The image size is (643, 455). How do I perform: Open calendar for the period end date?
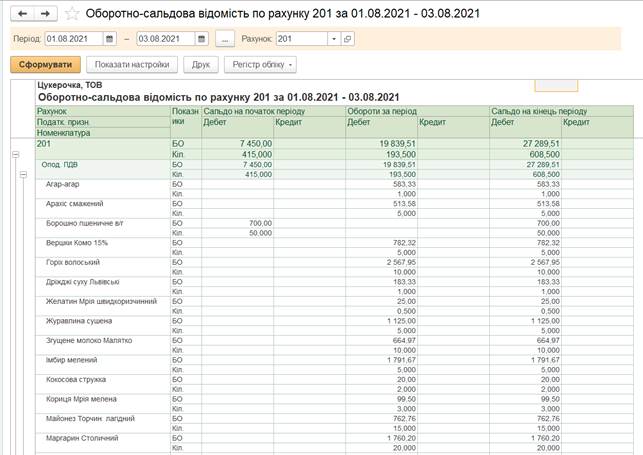coord(202,39)
